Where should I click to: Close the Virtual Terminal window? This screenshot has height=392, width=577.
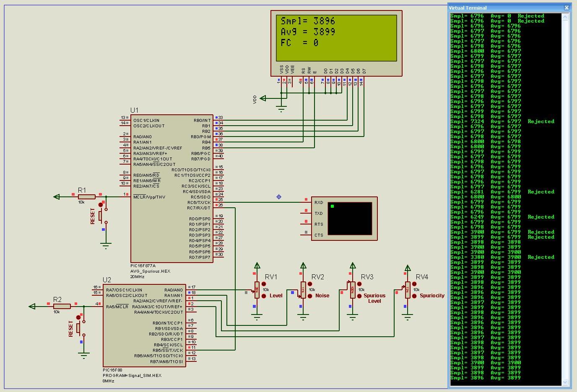pos(567,8)
